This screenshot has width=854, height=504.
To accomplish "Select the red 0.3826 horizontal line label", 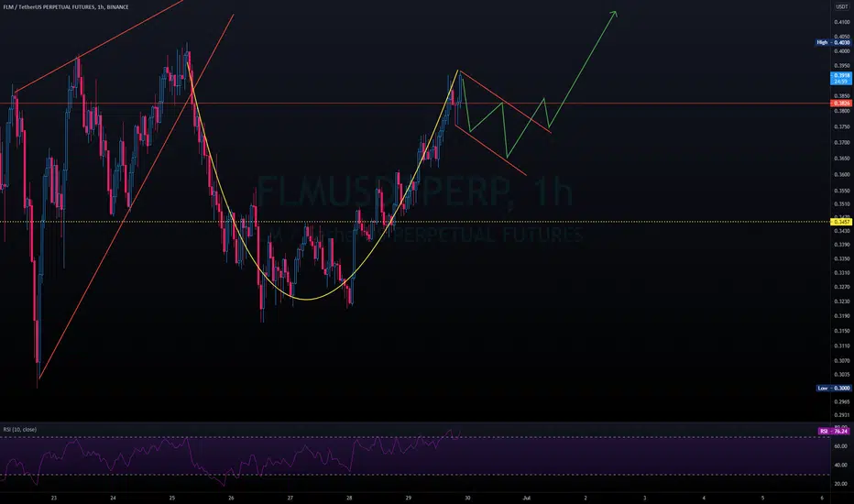I will tap(841, 103).
